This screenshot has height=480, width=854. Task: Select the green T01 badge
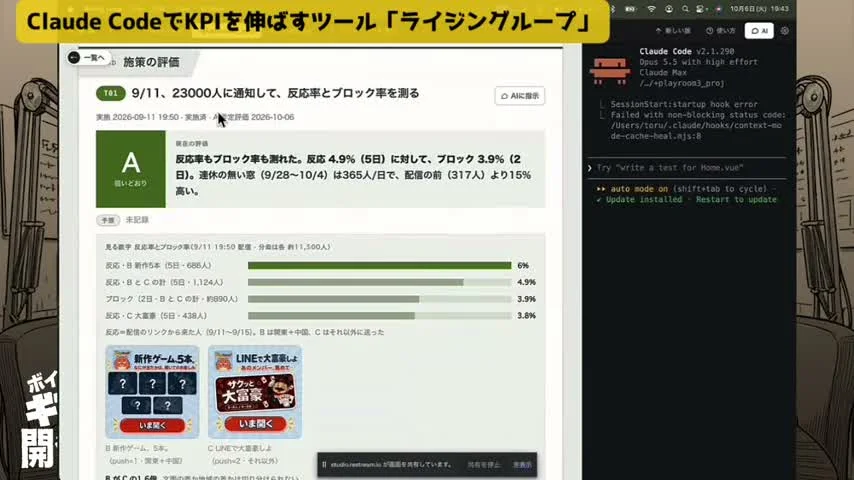(x=111, y=93)
